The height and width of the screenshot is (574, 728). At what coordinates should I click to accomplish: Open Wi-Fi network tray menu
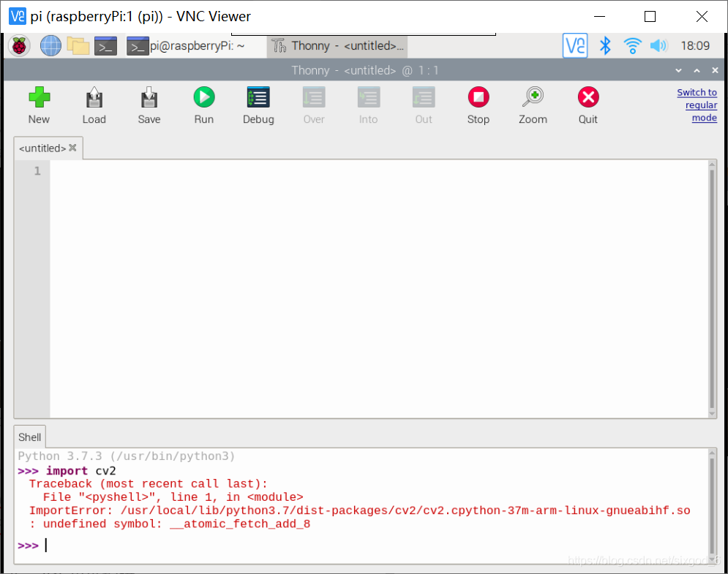pyautogui.click(x=632, y=46)
